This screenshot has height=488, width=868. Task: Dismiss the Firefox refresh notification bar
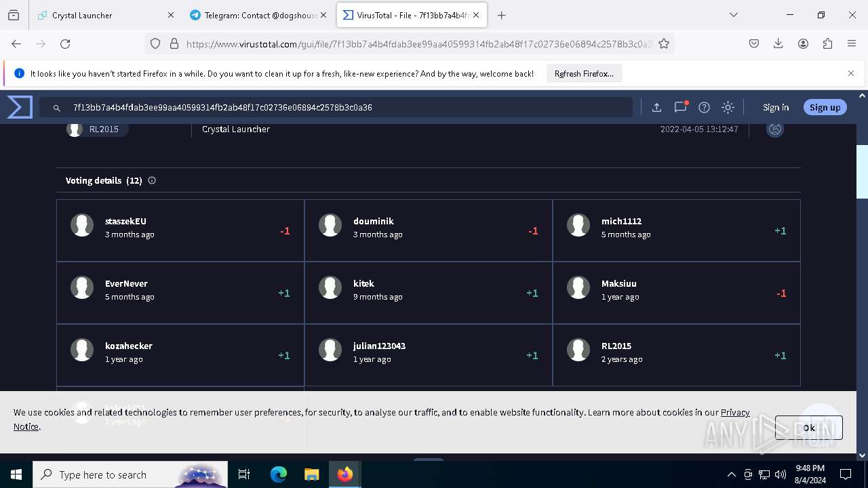[851, 73]
